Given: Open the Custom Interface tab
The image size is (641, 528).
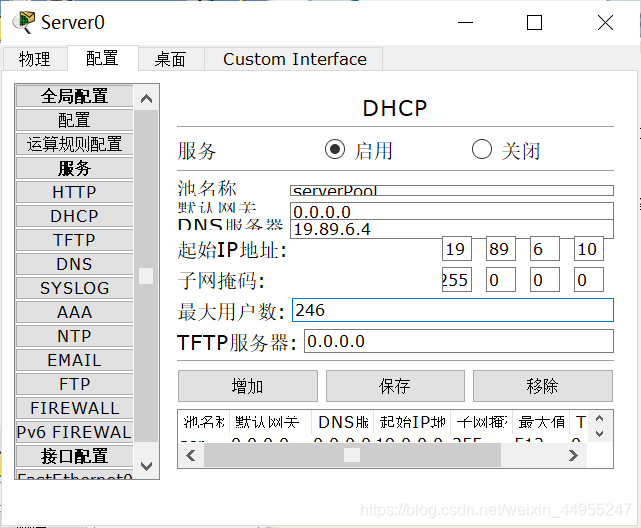Looking at the screenshot, I should coord(294,59).
